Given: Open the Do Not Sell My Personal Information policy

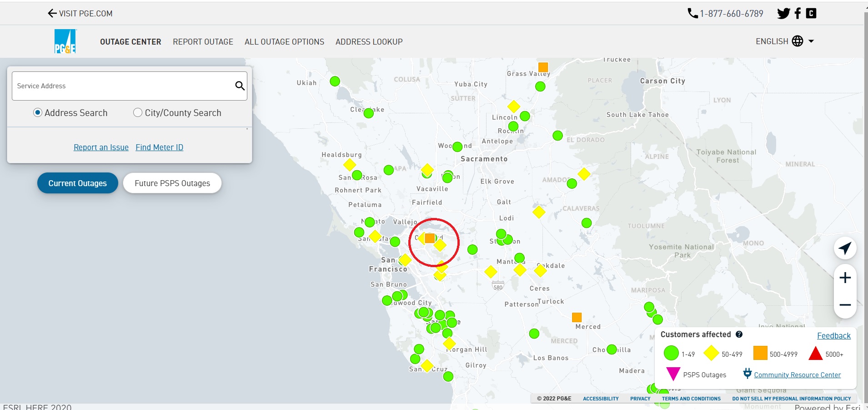Looking at the screenshot, I should (791, 399).
